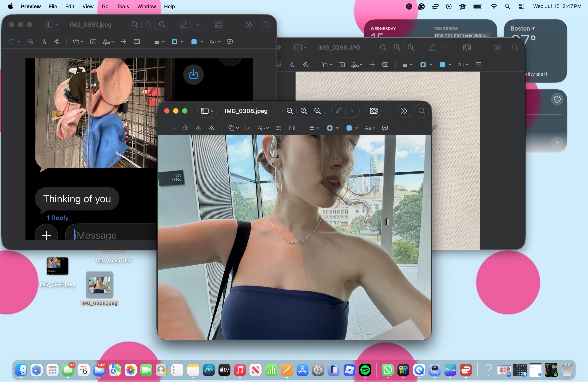
Task: Expand the Markup pen chevron in IMG_0308.jpeg window
Action: [x=353, y=111]
